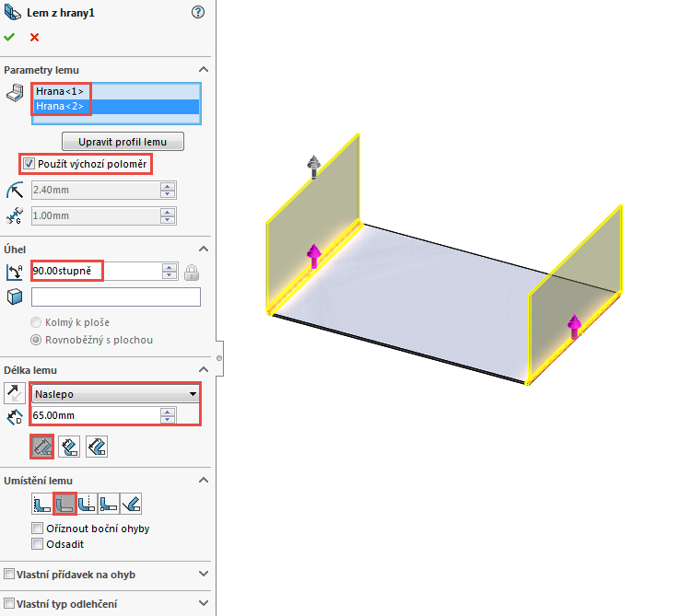Open the Naslepo end condition dropdown
Viewport: 691px width, 616px height.
(116, 394)
